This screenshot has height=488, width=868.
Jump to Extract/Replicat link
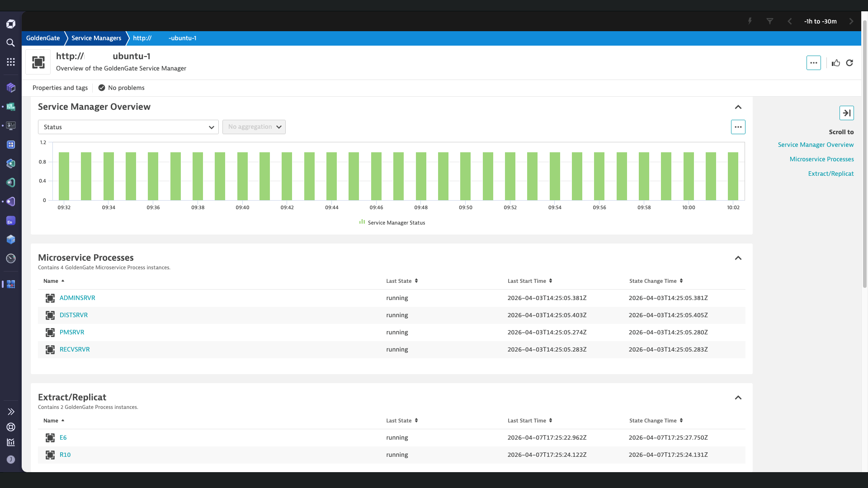pos(830,174)
